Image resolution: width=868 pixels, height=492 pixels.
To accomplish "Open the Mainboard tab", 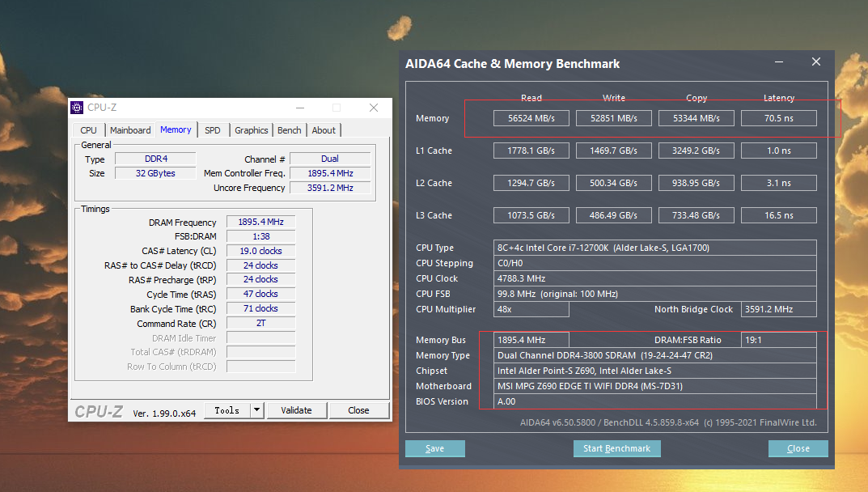I will 130,130.
